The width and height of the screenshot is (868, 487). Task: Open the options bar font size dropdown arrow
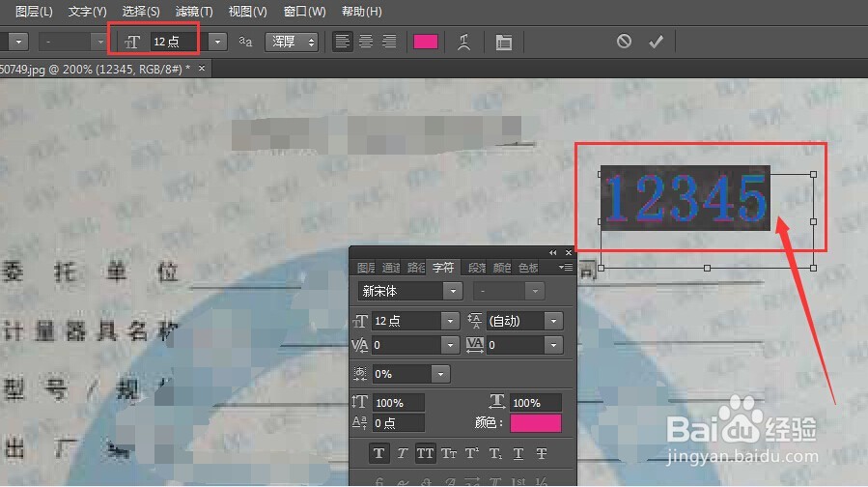(x=218, y=42)
